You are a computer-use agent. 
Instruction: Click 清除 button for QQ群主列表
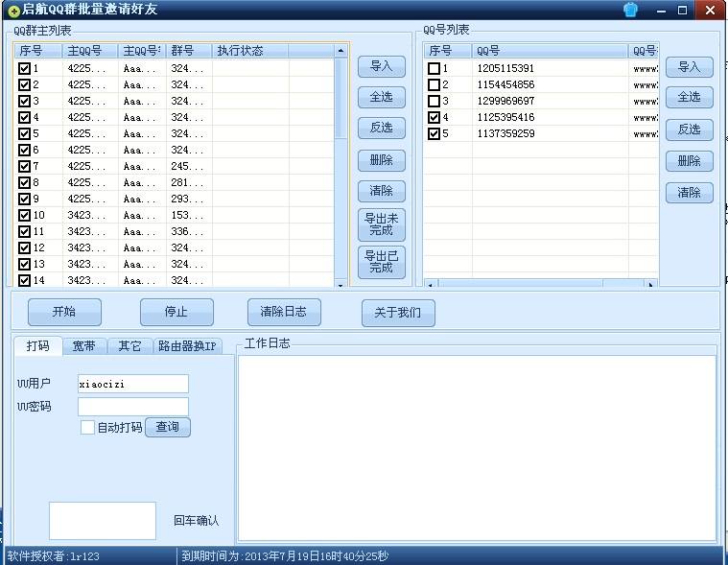[x=382, y=191]
